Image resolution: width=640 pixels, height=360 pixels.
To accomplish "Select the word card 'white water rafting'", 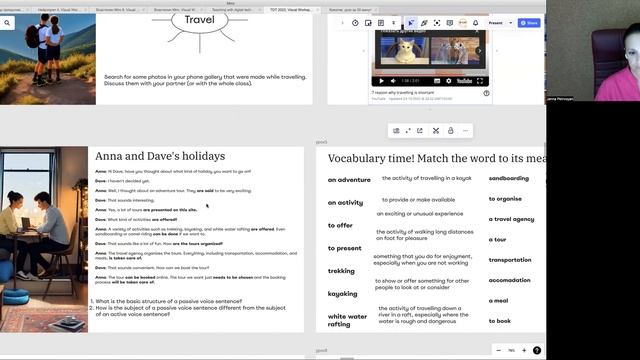I will [347, 320].
